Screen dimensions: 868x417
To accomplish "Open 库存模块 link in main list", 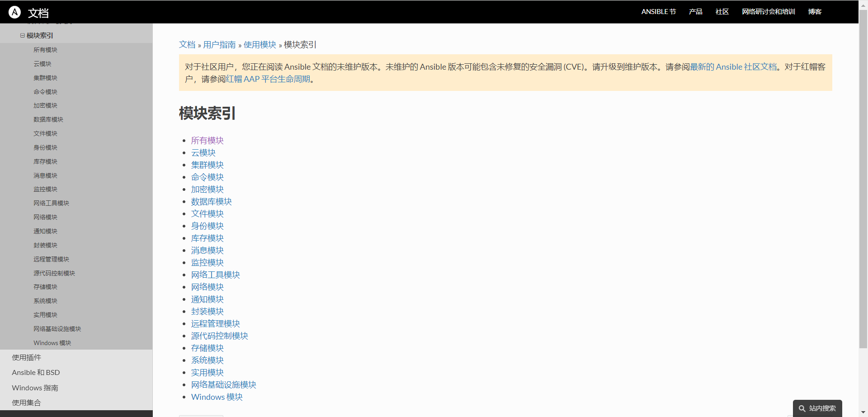I will tap(208, 238).
